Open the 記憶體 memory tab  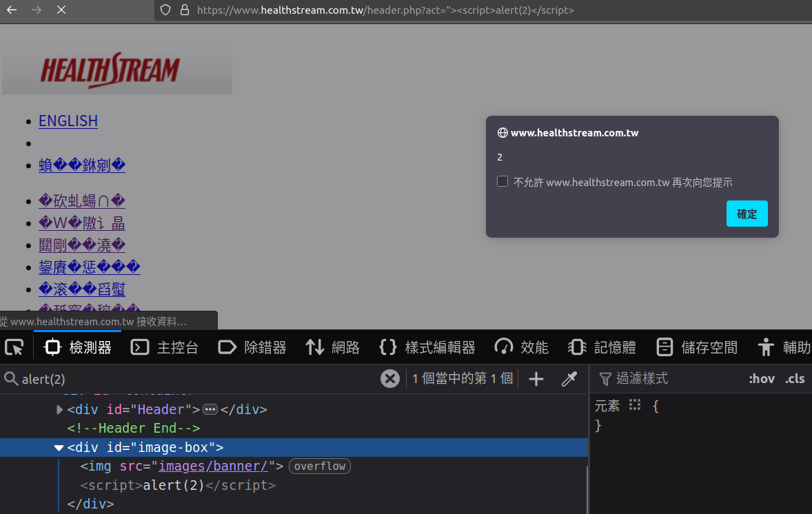(602, 347)
